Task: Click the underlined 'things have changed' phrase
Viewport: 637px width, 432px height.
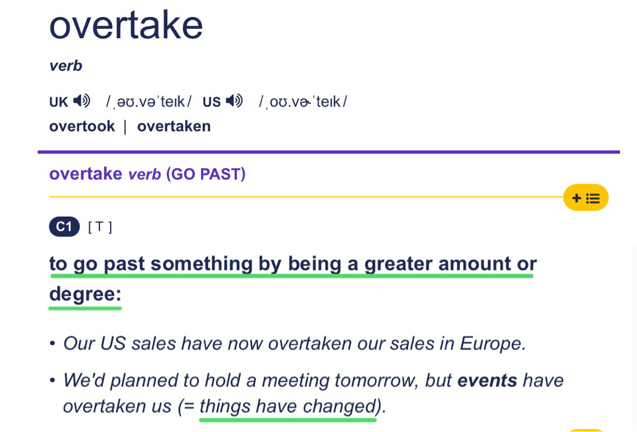Action: (288, 406)
